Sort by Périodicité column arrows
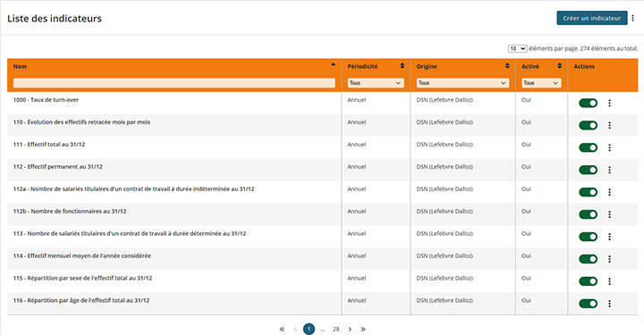Viewport: 644px width, 335px height. pyautogui.click(x=402, y=65)
